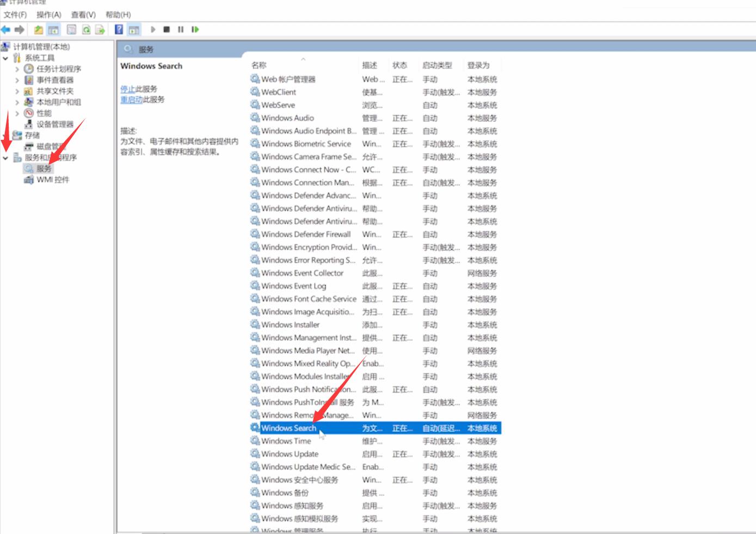Select the Windows Search service row
This screenshot has height=534, width=756.
374,428
